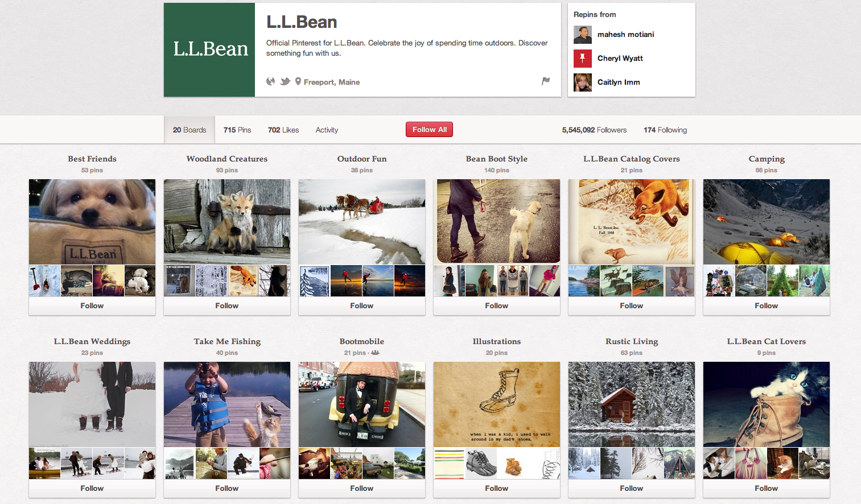This screenshot has width=861, height=504.
Task: Open the snowy cabin cover on Rustic Living
Action: (632, 404)
